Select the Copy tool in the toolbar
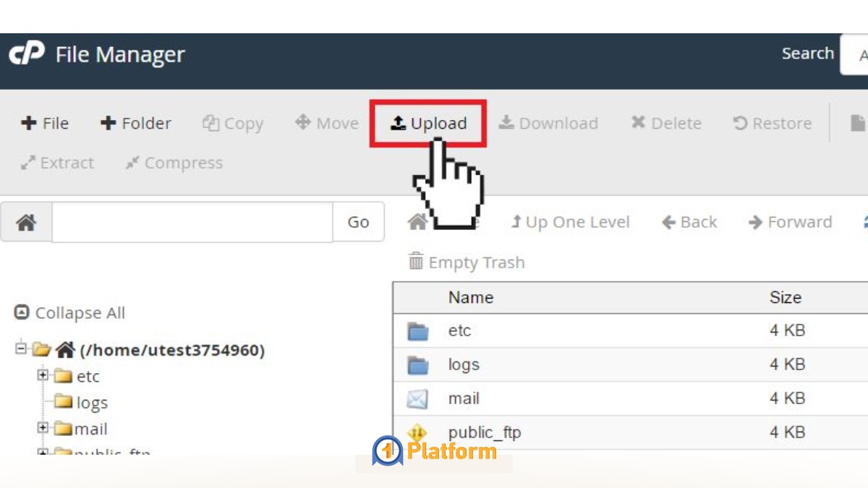 point(232,123)
